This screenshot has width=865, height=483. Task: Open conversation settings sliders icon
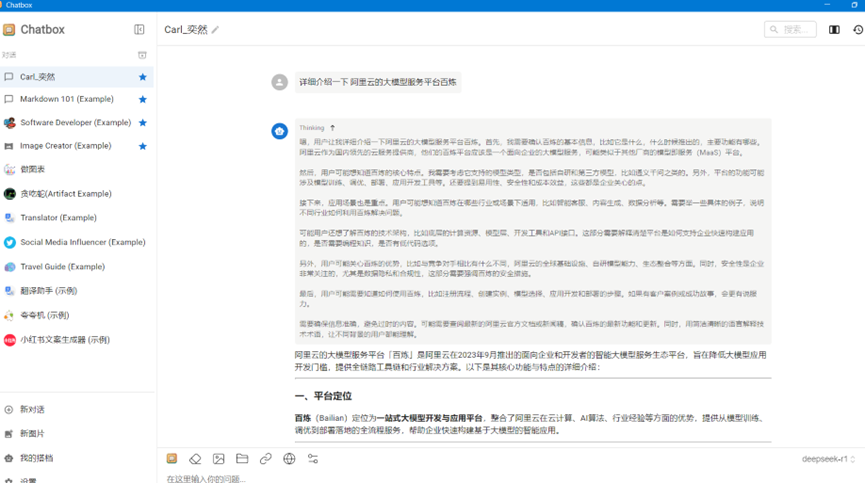[313, 459]
